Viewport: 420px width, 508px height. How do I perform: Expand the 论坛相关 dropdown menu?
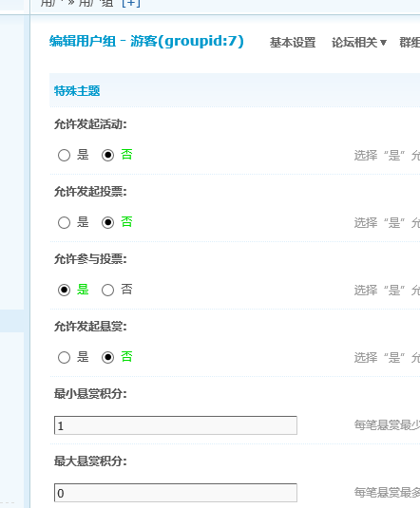(x=359, y=43)
